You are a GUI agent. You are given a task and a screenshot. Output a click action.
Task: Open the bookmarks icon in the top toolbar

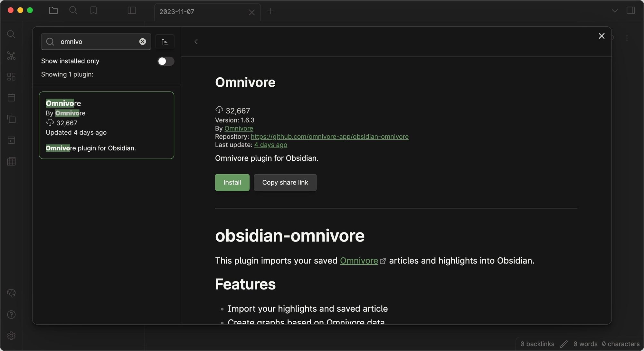tap(93, 10)
